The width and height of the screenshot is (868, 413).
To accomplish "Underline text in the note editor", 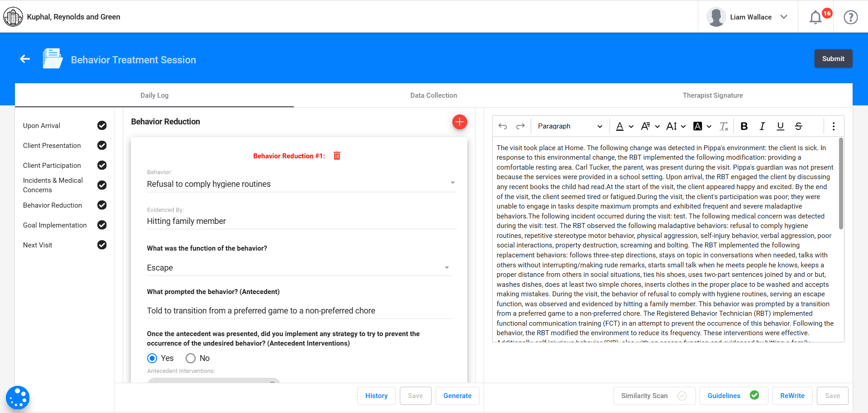I will pos(780,126).
